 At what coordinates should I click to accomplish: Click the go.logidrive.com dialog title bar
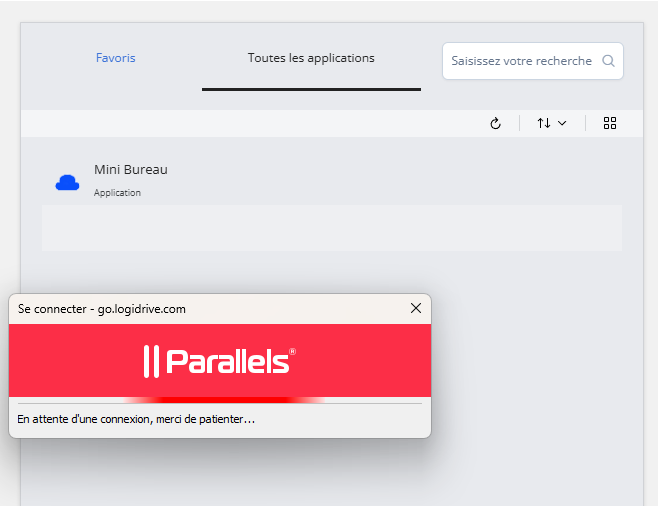pyautogui.click(x=150, y=309)
